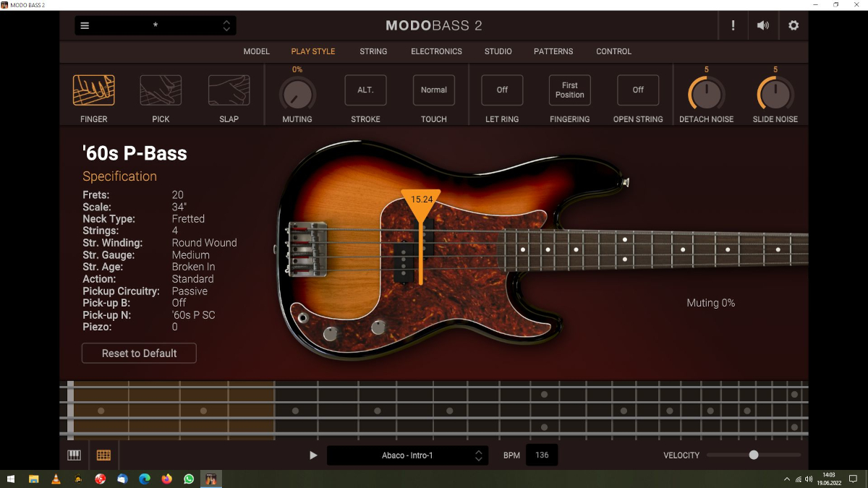Image resolution: width=868 pixels, height=488 pixels.
Task: Toggle Open String Off button
Action: (638, 90)
